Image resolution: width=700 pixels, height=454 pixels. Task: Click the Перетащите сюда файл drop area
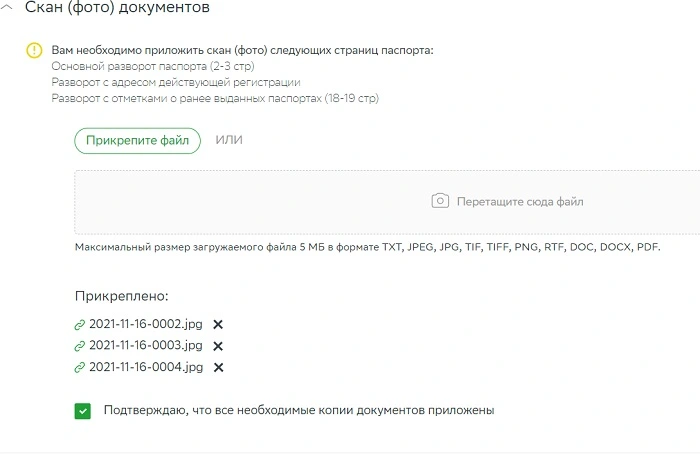pyautogui.click(x=387, y=202)
